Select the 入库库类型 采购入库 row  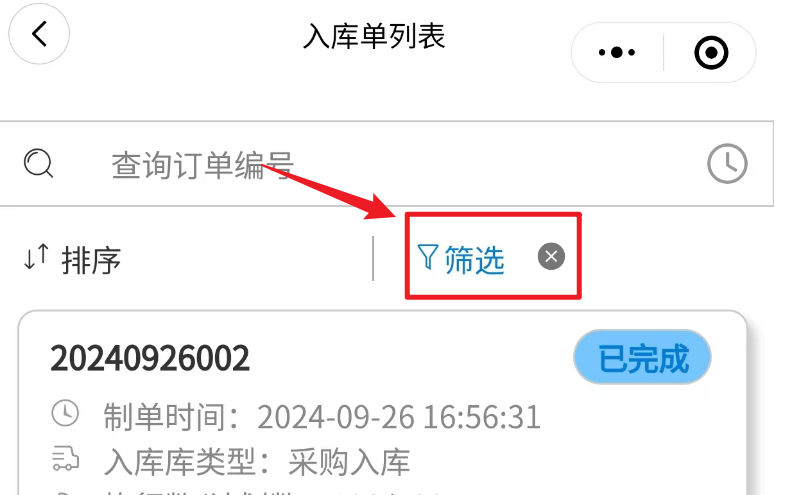point(231,462)
